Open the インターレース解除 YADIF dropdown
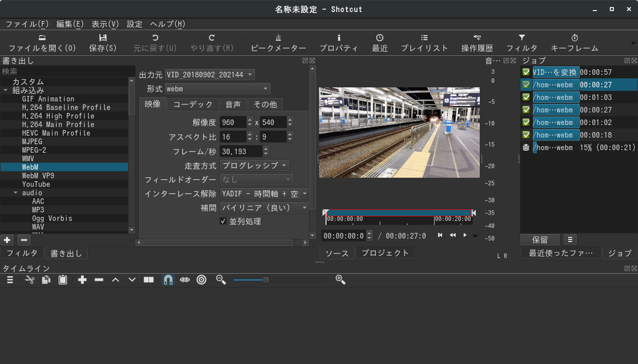This screenshot has height=364, width=638. [265, 194]
